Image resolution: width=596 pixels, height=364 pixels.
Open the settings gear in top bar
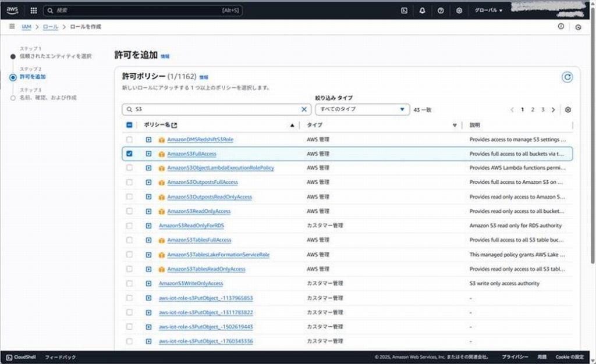coord(459,10)
